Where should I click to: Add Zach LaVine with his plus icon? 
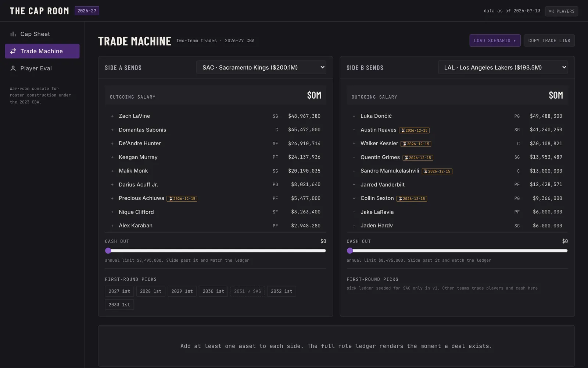tap(112, 116)
